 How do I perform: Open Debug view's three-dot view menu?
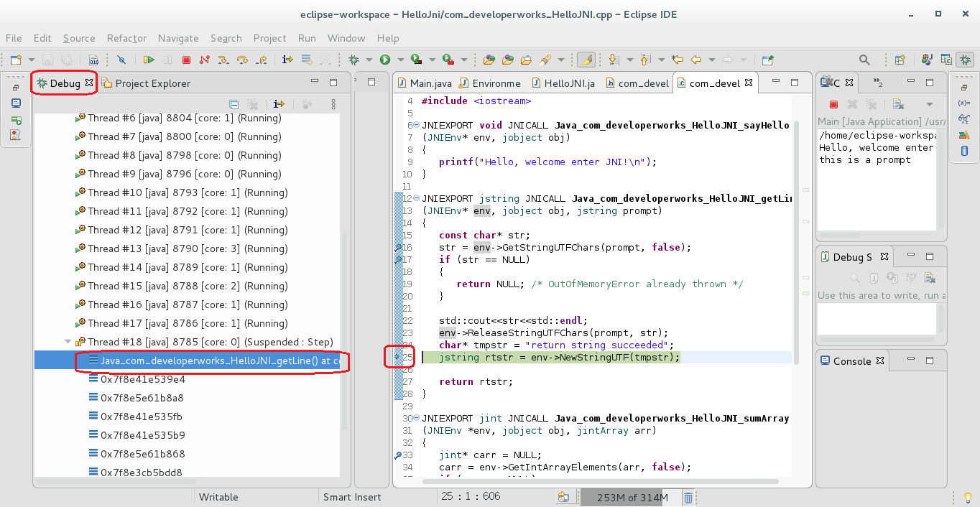click(333, 104)
